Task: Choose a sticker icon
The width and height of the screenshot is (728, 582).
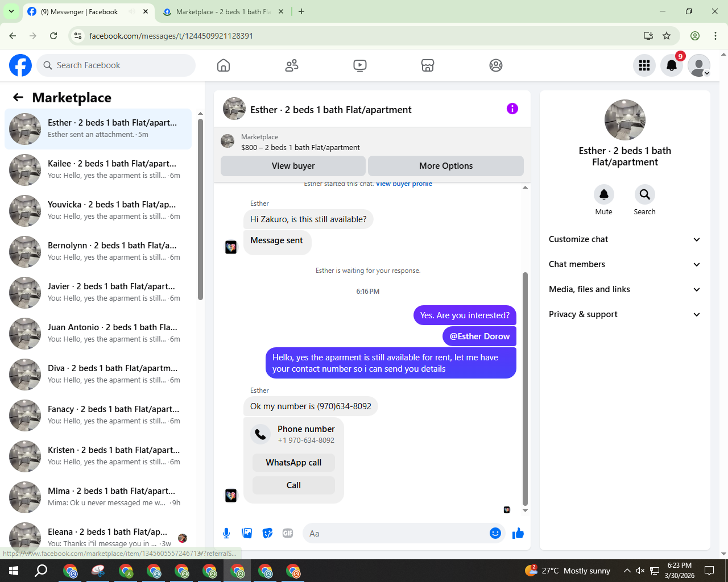Action: (267, 533)
